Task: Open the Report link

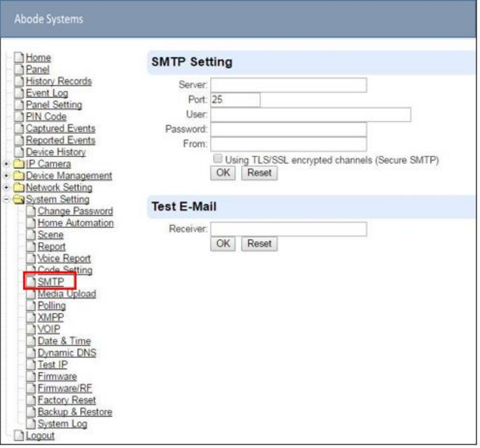Action: tap(51, 247)
